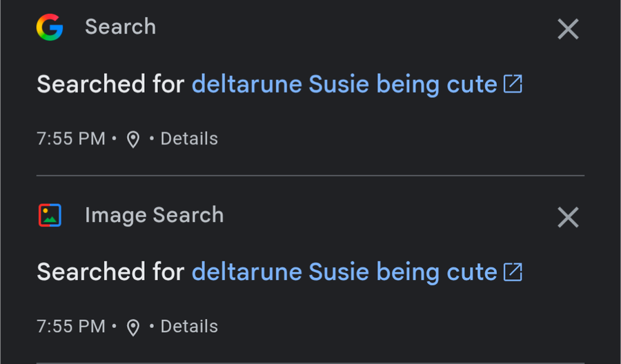Click "Searched for" text in Image Search entry
The height and width of the screenshot is (364, 621).
click(110, 272)
